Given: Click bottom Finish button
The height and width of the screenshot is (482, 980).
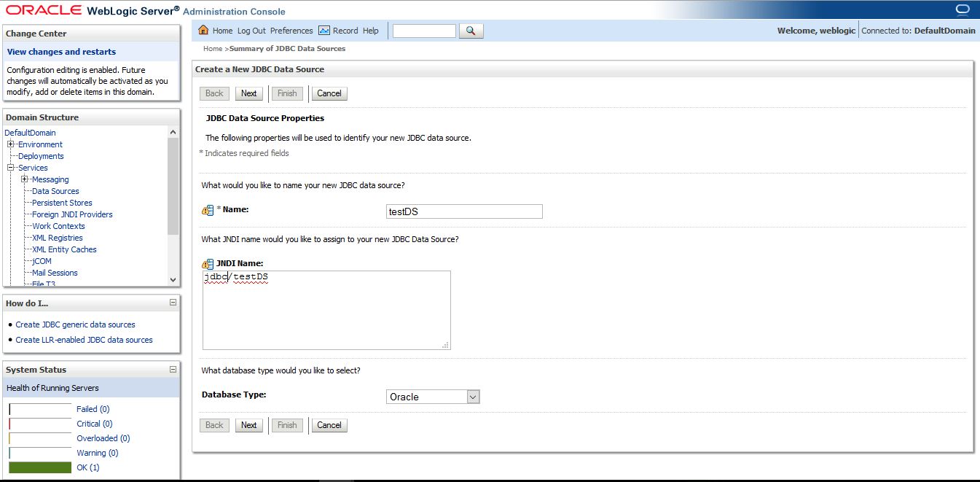Looking at the screenshot, I should click(287, 425).
